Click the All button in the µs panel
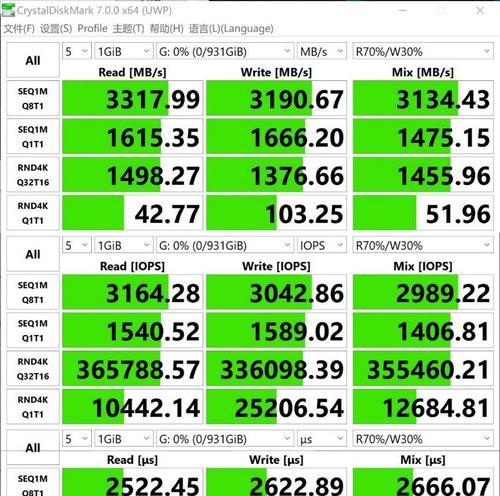 tap(33, 448)
